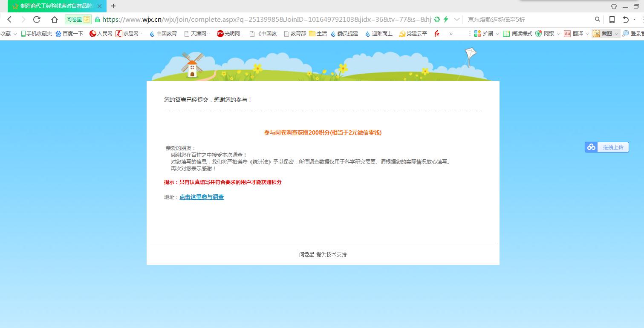Open the 求是网 bookmark
The height and width of the screenshot is (328, 644).
coord(129,34)
